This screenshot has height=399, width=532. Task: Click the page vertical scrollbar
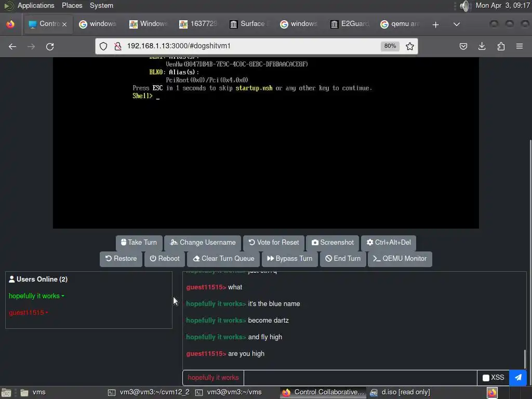point(530,261)
